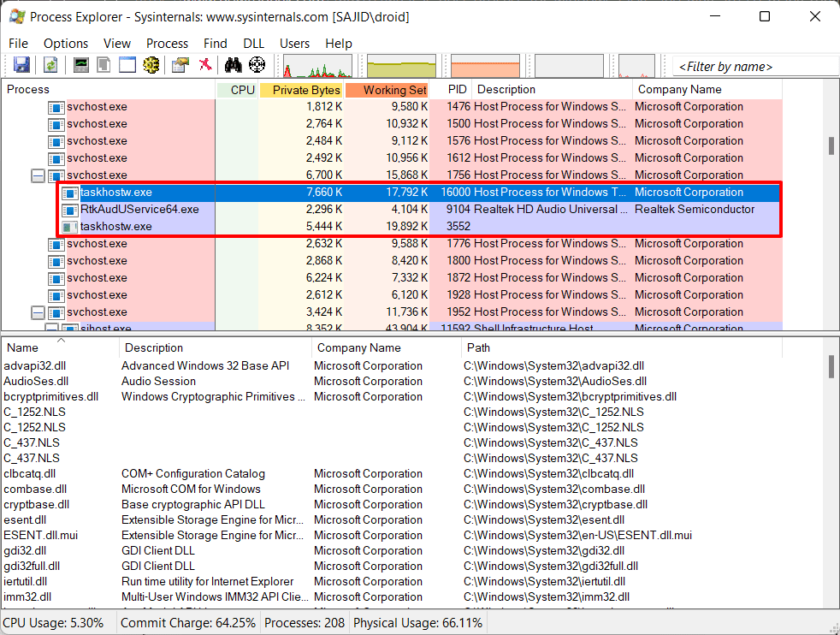
Task: Select the RtkAudUService64.exe process row
Action: pyautogui.click(x=139, y=210)
